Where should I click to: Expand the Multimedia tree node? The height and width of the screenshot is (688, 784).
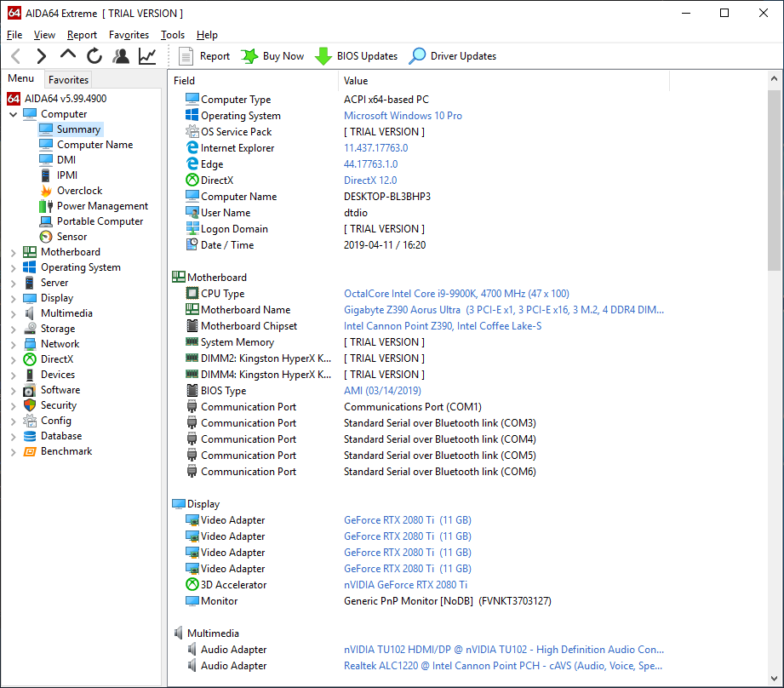coord(14,314)
